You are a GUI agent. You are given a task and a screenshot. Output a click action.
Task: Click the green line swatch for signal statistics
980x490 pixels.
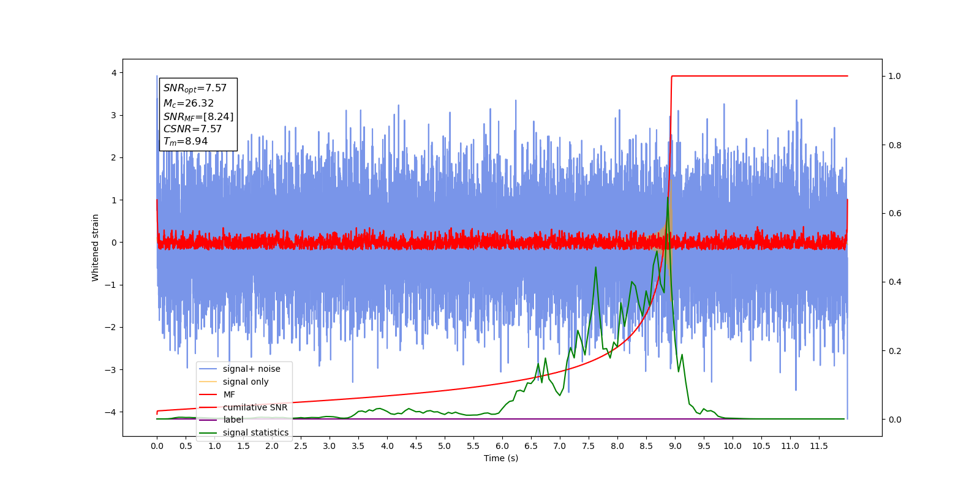[x=208, y=432]
